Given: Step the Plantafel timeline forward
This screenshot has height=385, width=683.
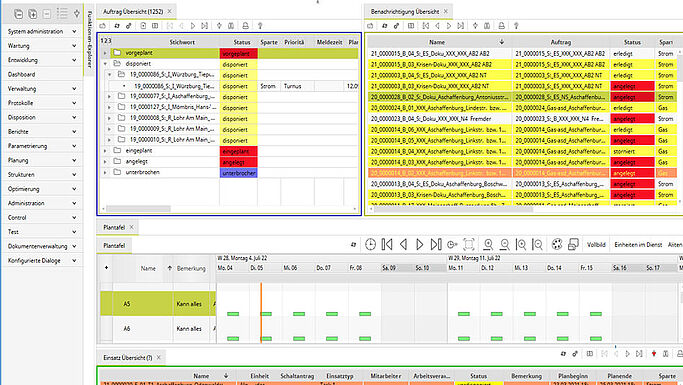Looking at the screenshot, I should point(419,245).
